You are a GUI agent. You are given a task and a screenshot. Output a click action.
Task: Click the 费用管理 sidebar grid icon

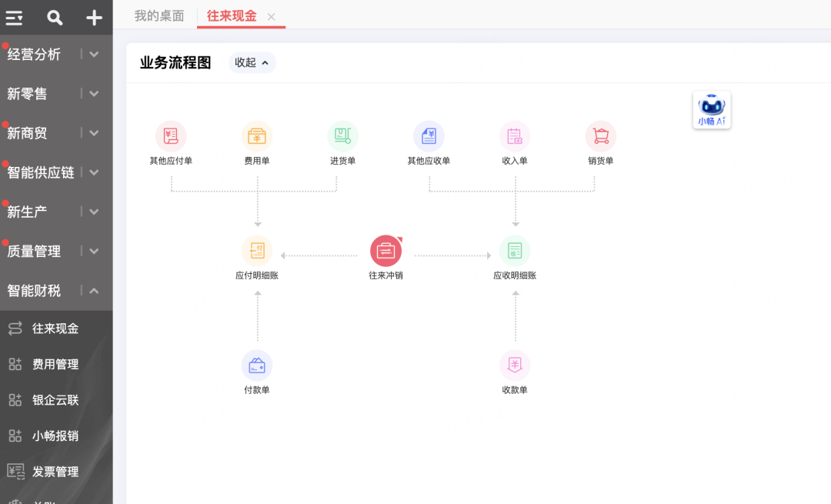pos(15,364)
